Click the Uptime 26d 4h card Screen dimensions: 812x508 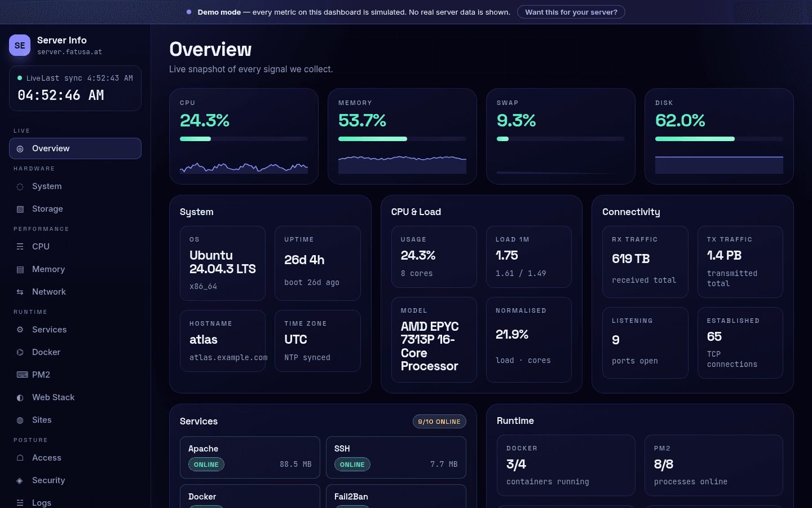[x=317, y=264]
